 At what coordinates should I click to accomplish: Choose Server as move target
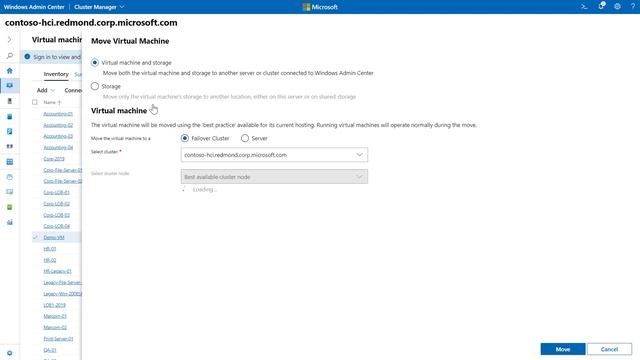click(245, 138)
